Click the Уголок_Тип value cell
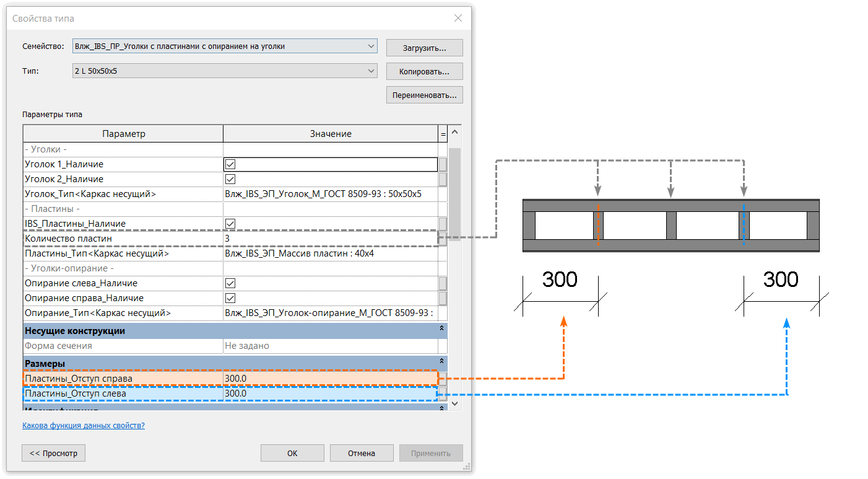 331,194
